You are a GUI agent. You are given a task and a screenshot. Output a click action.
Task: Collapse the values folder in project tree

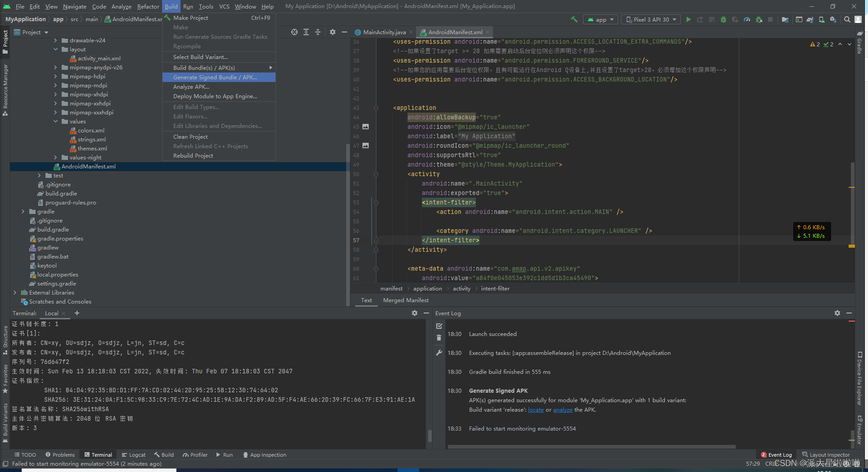56,121
